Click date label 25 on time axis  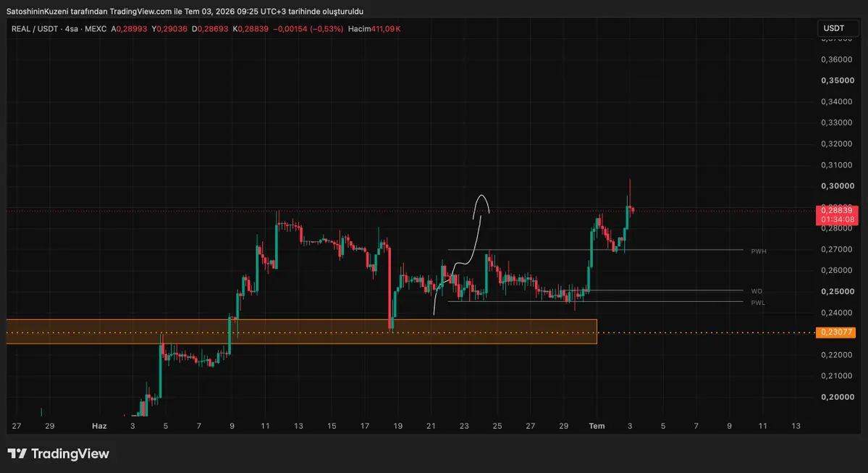point(497,426)
